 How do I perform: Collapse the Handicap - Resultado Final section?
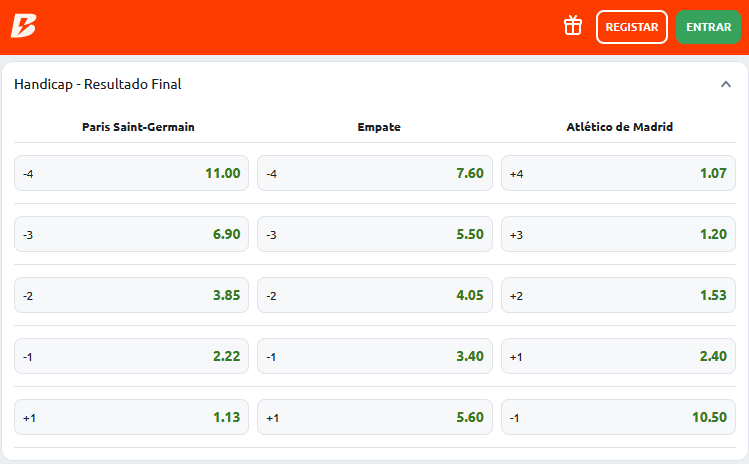click(x=726, y=85)
